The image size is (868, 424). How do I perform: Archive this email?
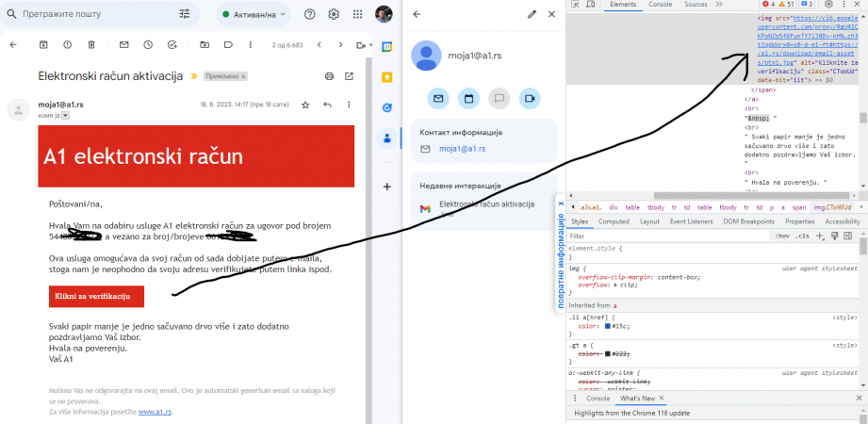tap(43, 45)
